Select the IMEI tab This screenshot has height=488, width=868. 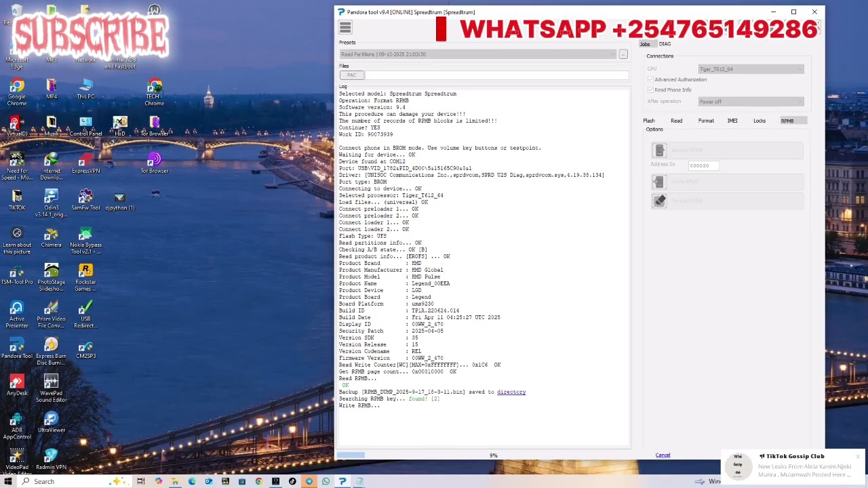732,121
